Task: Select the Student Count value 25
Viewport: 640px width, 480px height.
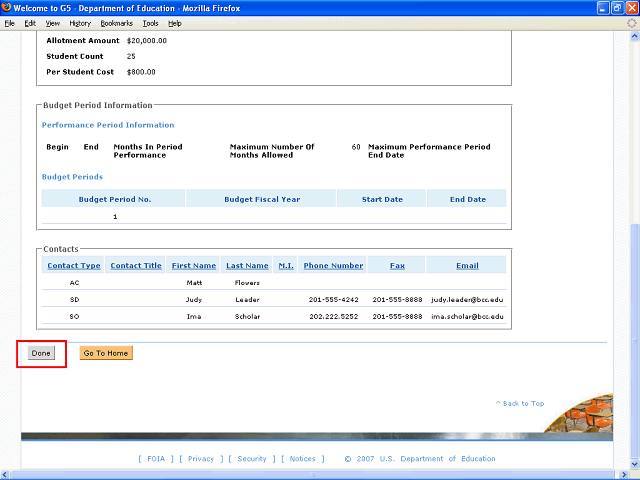Action: click(x=131, y=56)
